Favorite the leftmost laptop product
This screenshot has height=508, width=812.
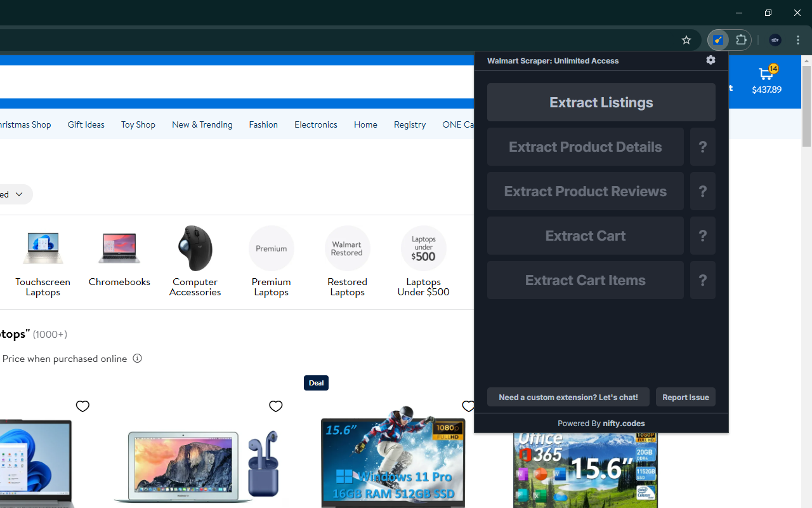[x=82, y=406]
